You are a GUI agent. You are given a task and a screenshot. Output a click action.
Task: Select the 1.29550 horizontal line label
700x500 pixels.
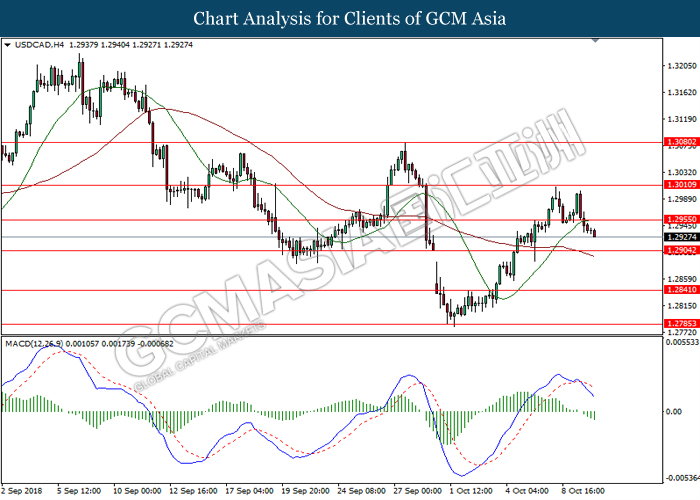coord(681,219)
